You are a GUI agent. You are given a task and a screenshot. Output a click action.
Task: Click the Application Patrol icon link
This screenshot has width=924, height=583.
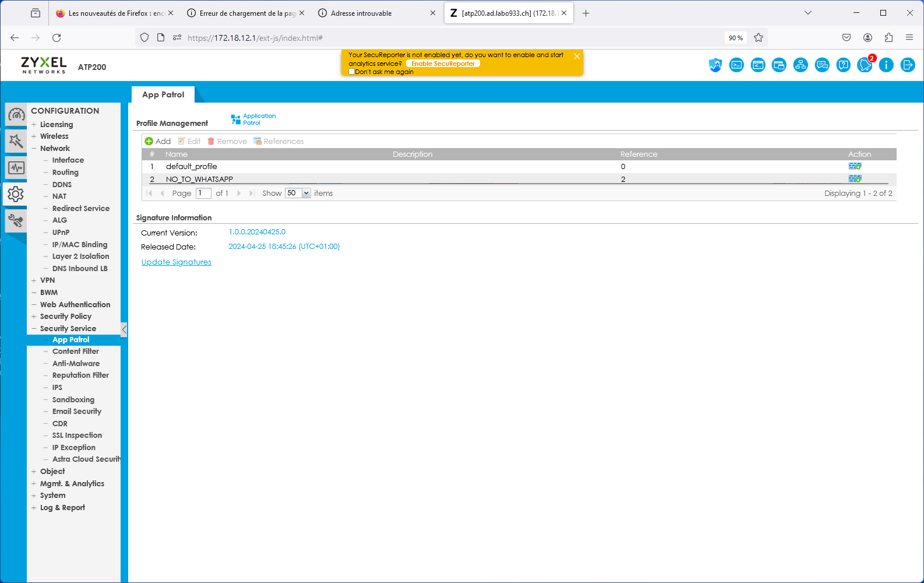coord(253,120)
